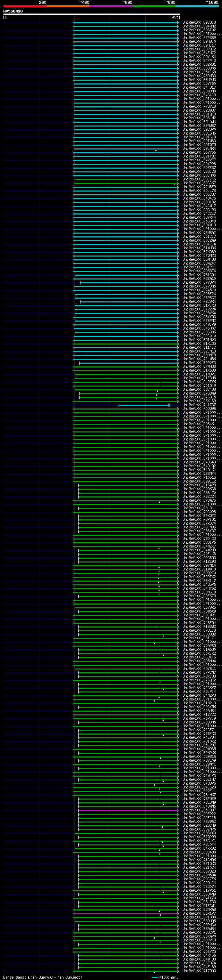Click UniRef100_Q9LNK4 label

pos(199,149)
